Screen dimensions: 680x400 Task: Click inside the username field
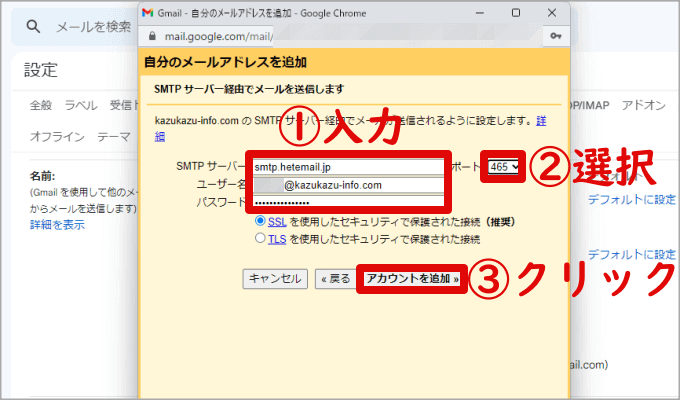(348, 185)
